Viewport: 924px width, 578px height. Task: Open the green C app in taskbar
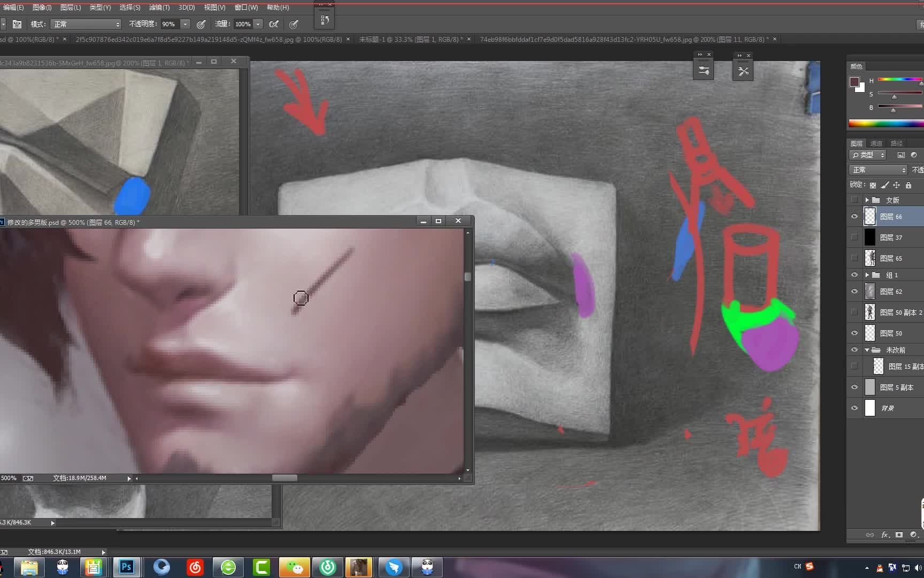click(x=261, y=567)
